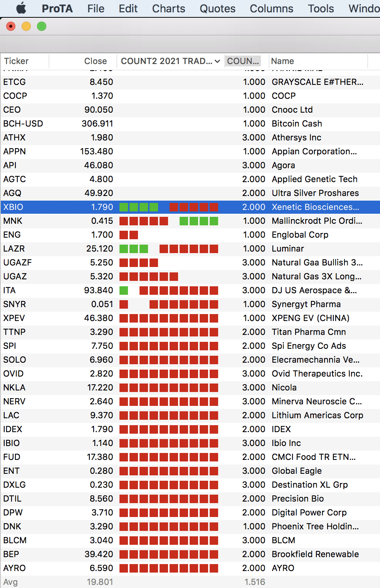Select the UGAZF ticker cell
This screenshot has width=380, height=588.
[17, 262]
